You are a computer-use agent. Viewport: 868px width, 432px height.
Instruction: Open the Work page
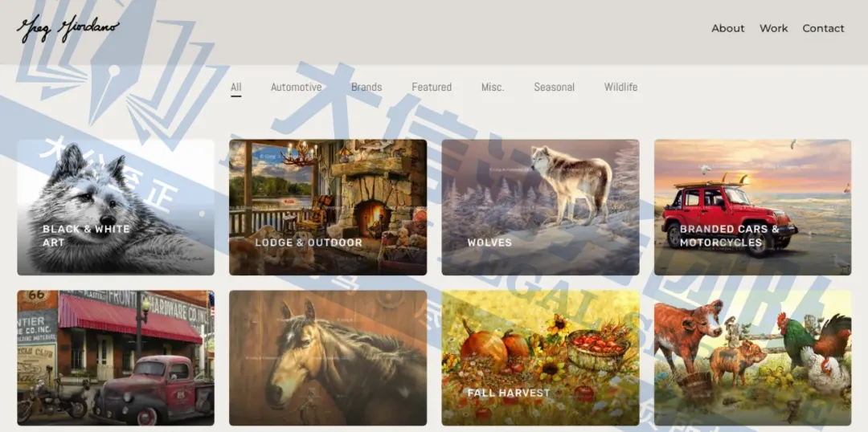[773, 28]
